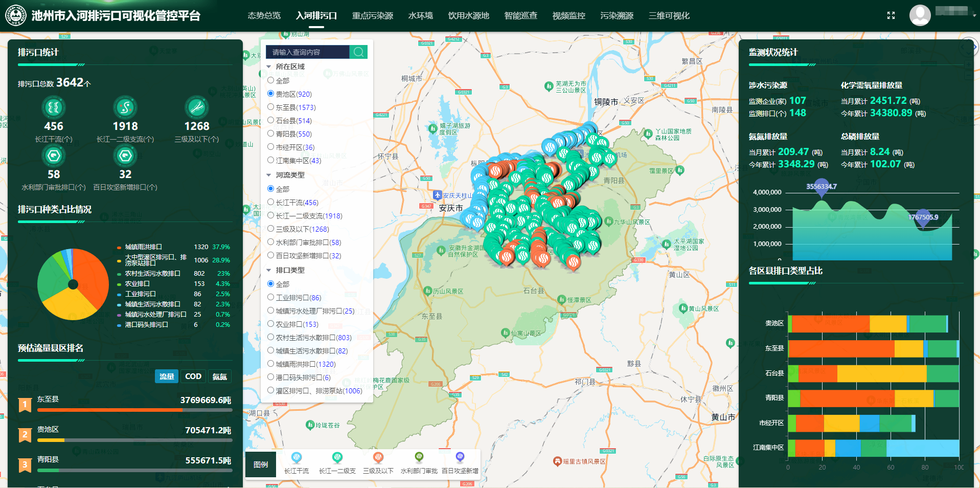Click rank 3 badge for 青阳县

(x=25, y=465)
